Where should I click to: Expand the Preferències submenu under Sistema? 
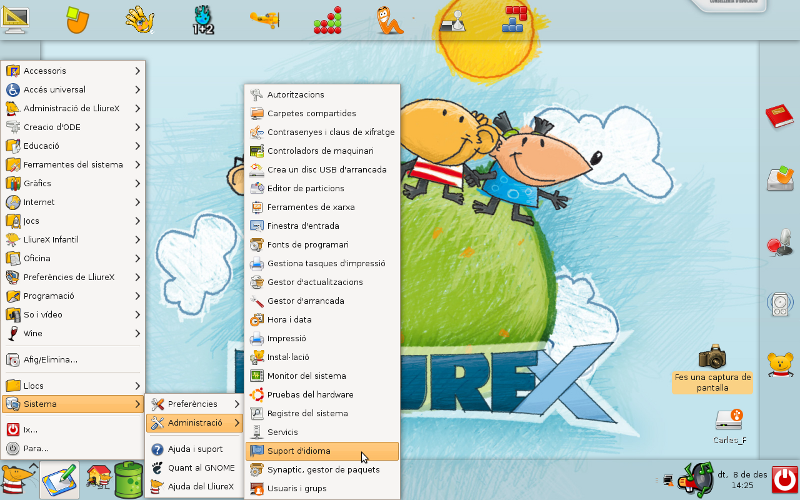pyautogui.click(x=194, y=404)
